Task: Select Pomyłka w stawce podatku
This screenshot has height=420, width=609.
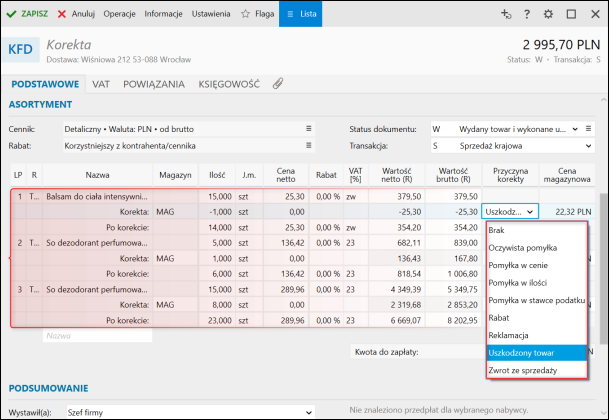Action: [536, 300]
